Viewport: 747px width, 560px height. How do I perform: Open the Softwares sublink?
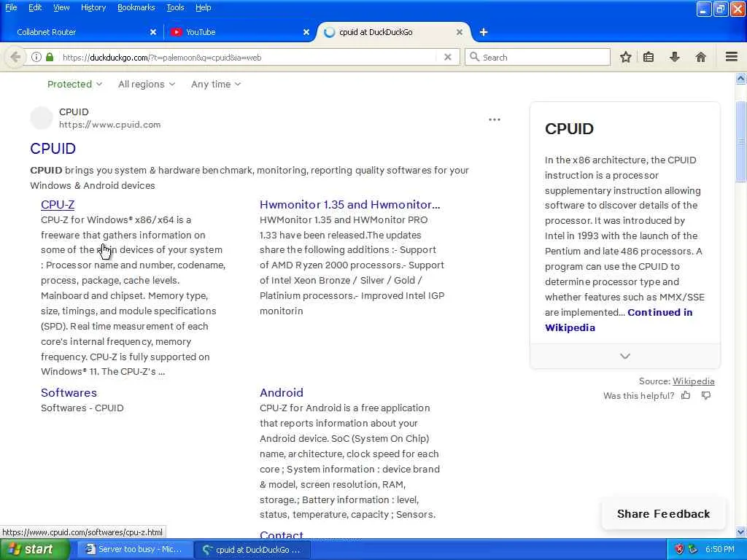click(69, 393)
